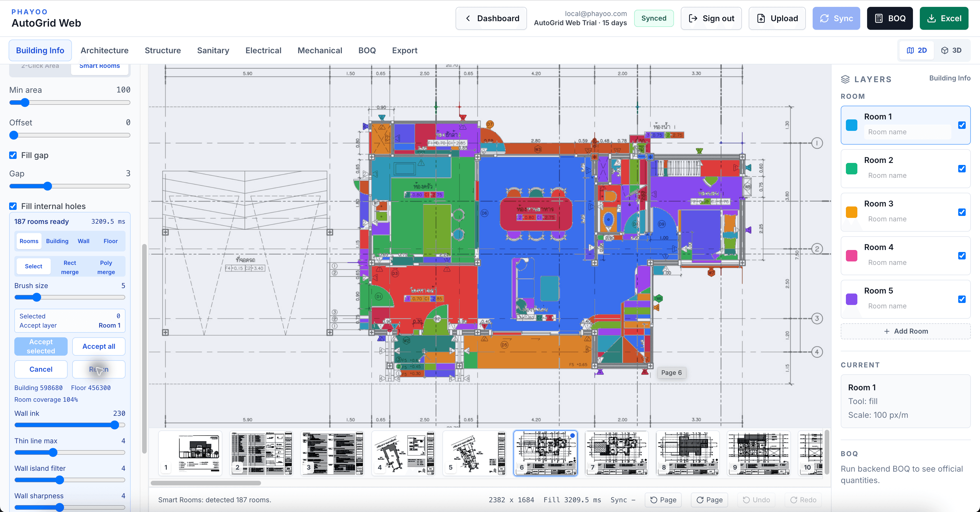
Task: Uncheck Room 1 layer visibility
Action: [962, 125]
